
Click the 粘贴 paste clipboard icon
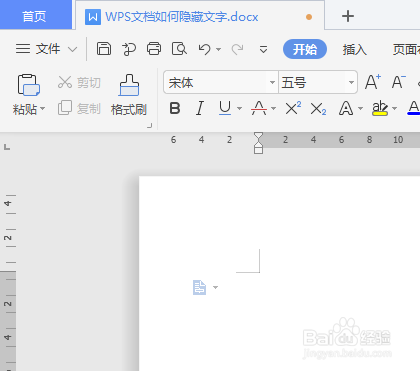pos(29,85)
